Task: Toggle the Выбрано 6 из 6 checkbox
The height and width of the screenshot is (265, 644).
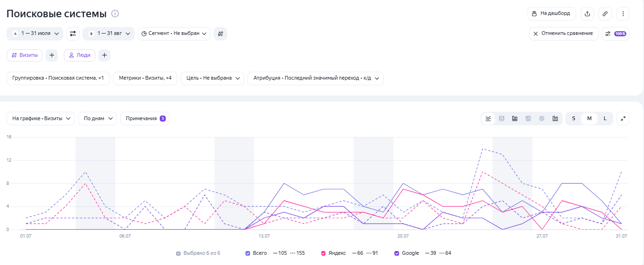Action: [178, 253]
